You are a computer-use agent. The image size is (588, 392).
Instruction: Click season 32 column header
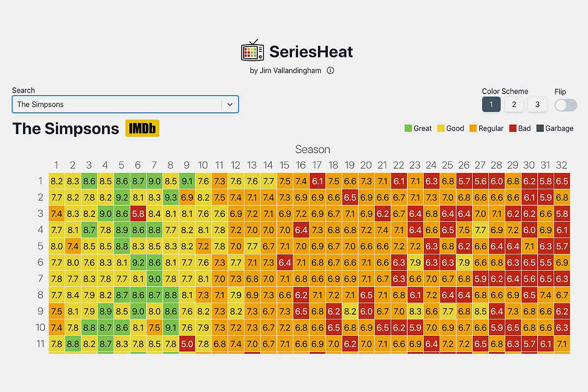[x=562, y=165]
